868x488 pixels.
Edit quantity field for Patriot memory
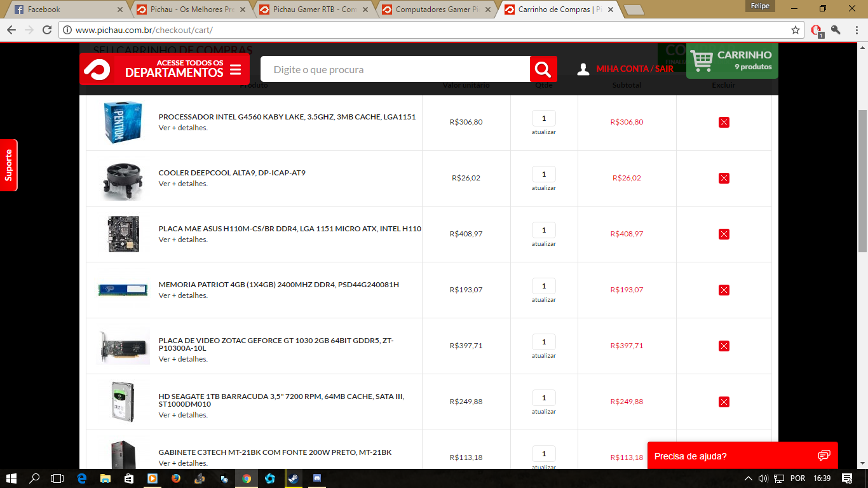click(544, 286)
